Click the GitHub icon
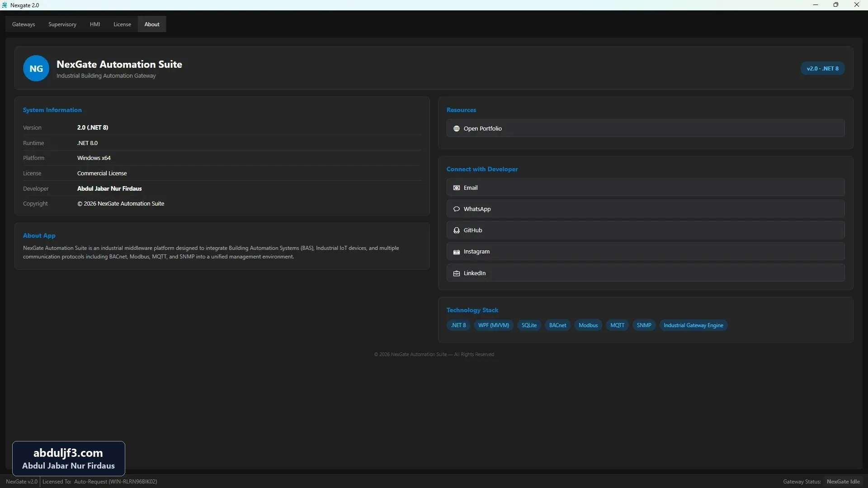This screenshot has width=868, height=488. pyautogui.click(x=456, y=230)
